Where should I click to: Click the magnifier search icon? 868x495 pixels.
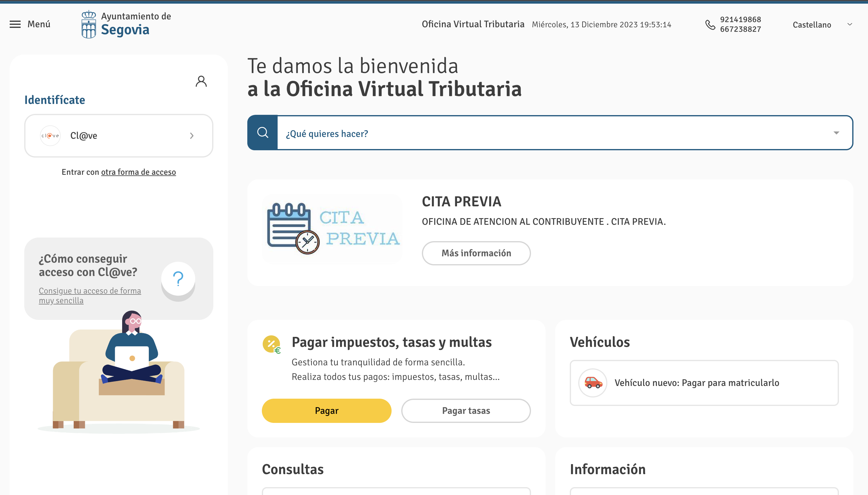[262, 133]
